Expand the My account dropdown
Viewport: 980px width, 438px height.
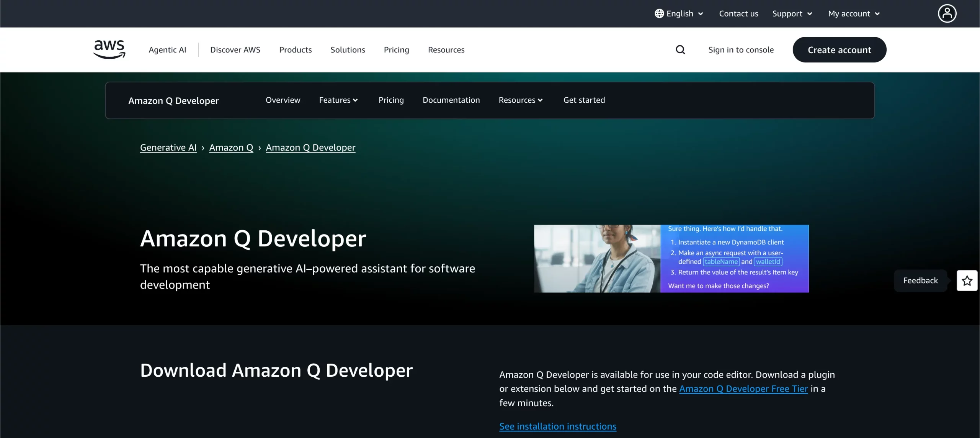854,13
